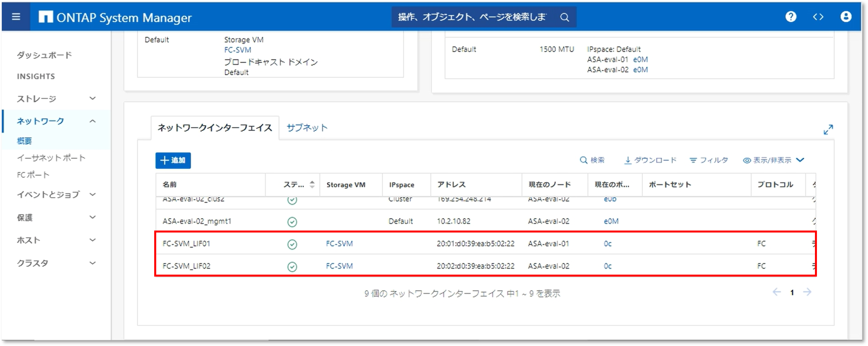This screenshot has width=868, height=346.
Task: Click address 20:01:d0:39:ea:b5:02:22
Action: coord(475,244)
